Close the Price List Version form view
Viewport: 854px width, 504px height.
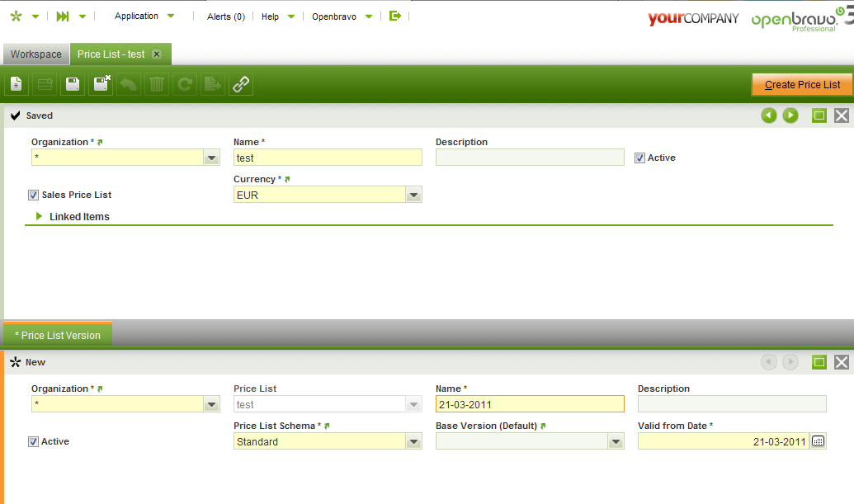(842, 362)
